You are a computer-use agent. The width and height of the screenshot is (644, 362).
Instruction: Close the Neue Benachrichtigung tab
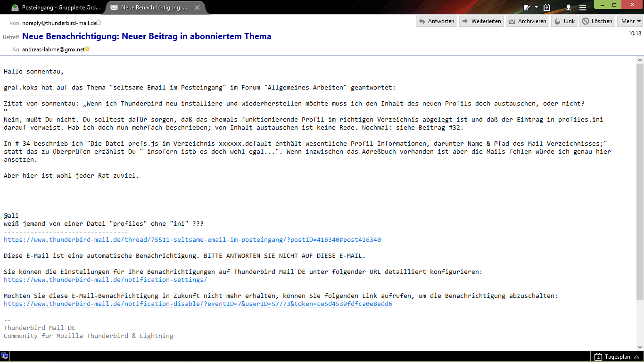click(197, 8)
